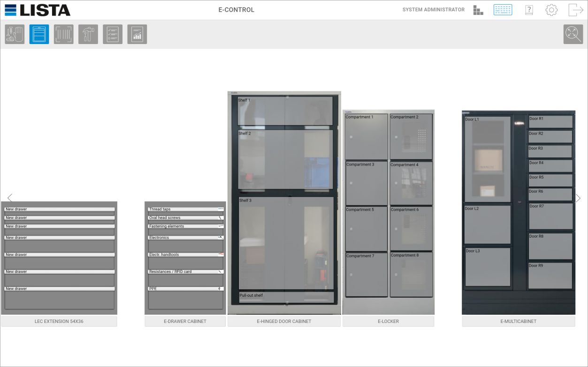This screenshot has width=588, height=367.
Task: Select Shelf 2 in the hinged door cabinet
Action: (x=285, y=159)
